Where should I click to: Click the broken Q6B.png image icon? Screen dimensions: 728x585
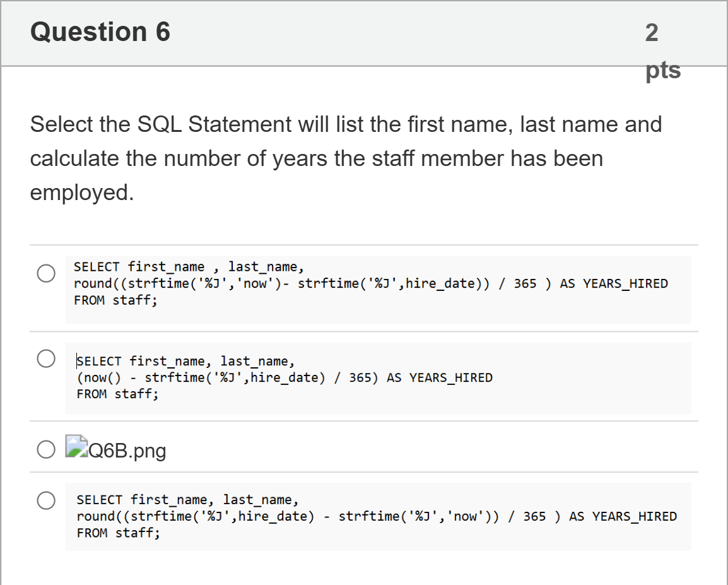tap(76, 446)
